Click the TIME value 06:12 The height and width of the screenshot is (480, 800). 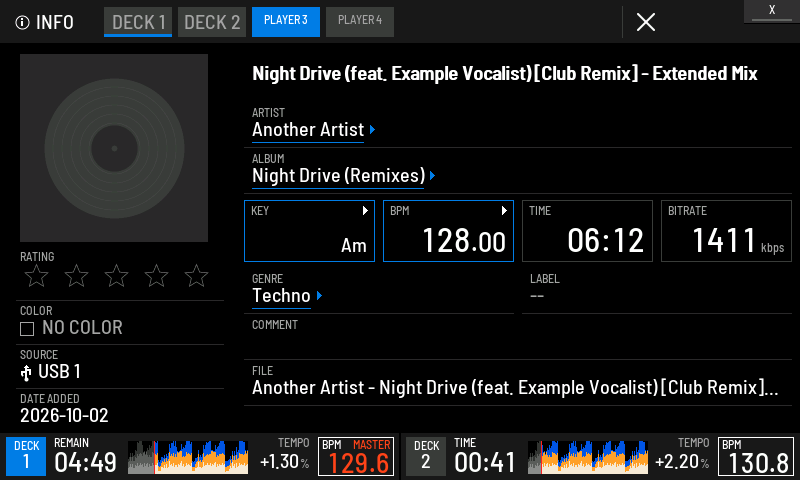605,240
